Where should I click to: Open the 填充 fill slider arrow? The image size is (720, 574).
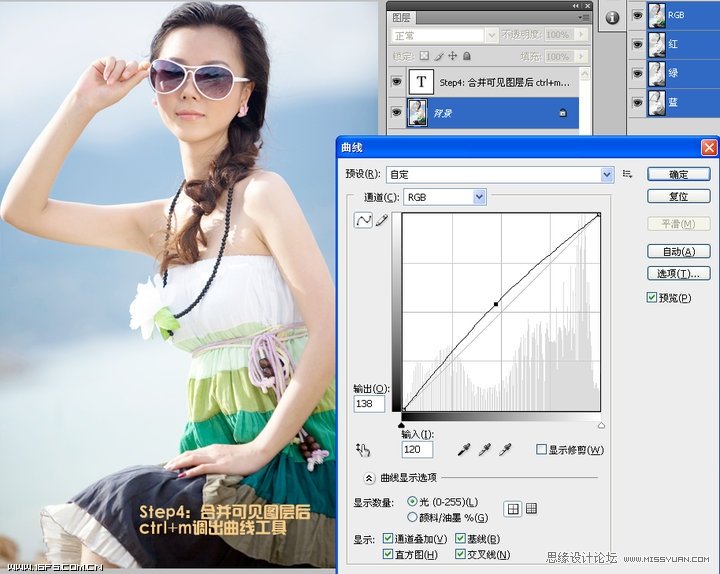coord(581,56)
